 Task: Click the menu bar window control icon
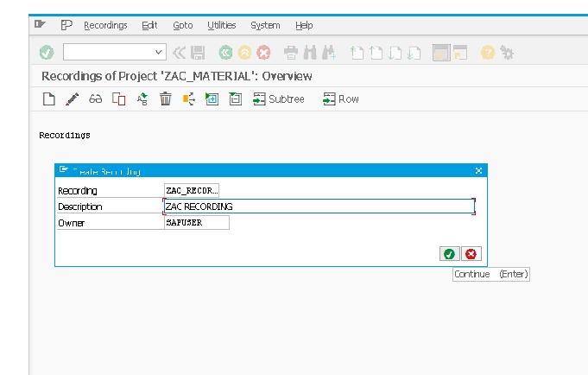[x=40, y=24]
